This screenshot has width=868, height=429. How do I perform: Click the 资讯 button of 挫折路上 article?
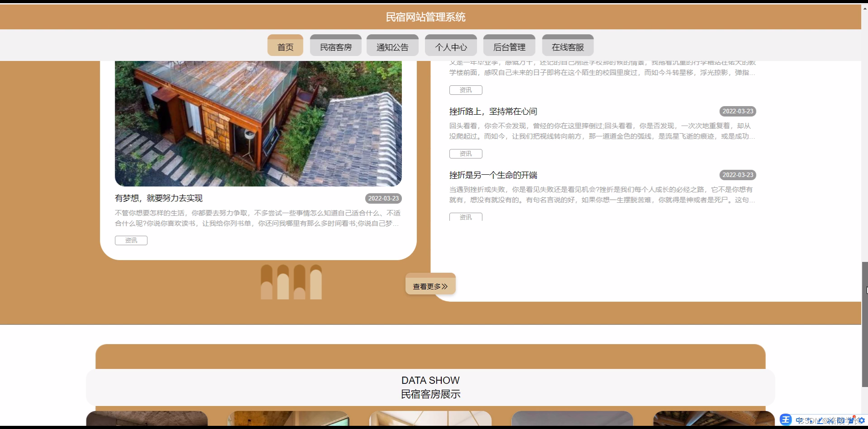(x=466, y=154)
